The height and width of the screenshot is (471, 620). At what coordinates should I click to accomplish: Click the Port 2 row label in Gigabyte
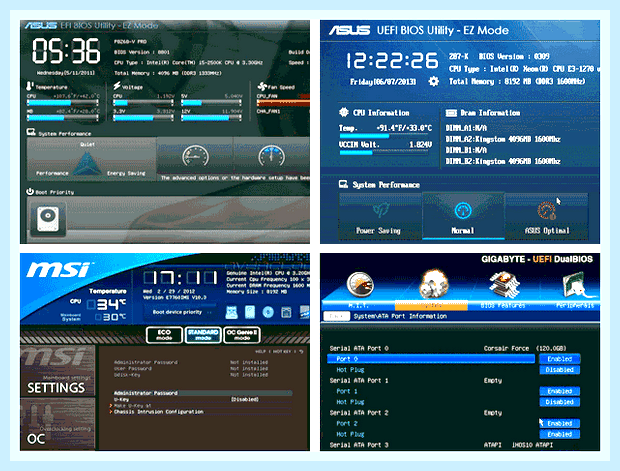[x=347, y=424]
